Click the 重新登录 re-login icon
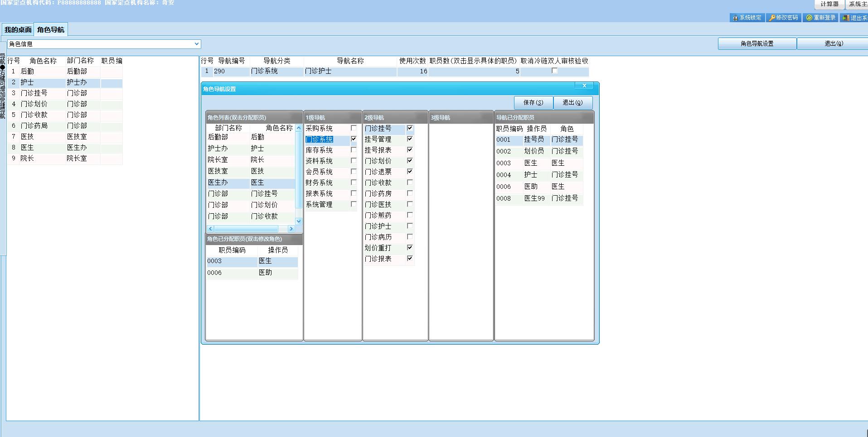Screen dimensions: 868x437 (809, 18)
